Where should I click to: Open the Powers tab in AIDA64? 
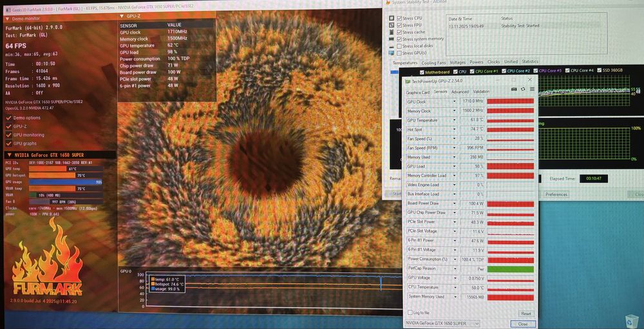click(477, 62)
